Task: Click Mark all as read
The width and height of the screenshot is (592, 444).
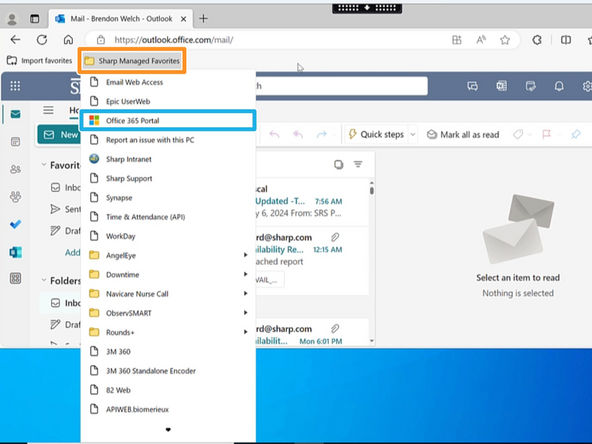Action: (x=463, y=134)
